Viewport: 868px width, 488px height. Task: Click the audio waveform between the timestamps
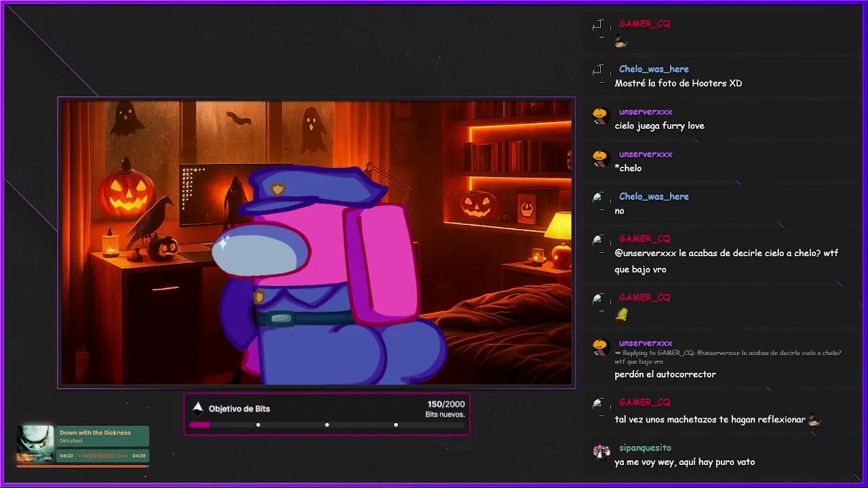coord(103,456)
